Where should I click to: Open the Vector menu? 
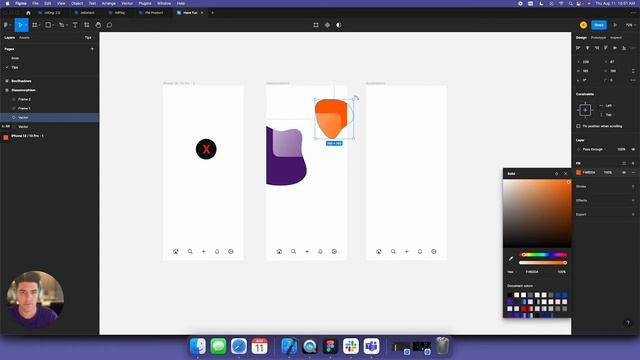(127, 3)
